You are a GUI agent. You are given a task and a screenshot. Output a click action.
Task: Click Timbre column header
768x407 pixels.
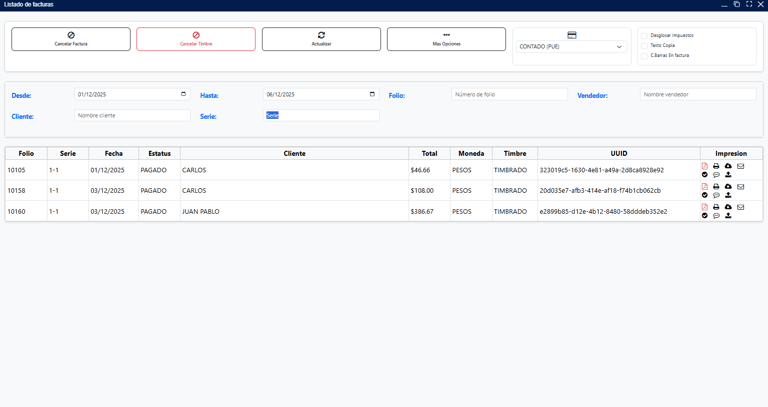(x=515, y=153)
